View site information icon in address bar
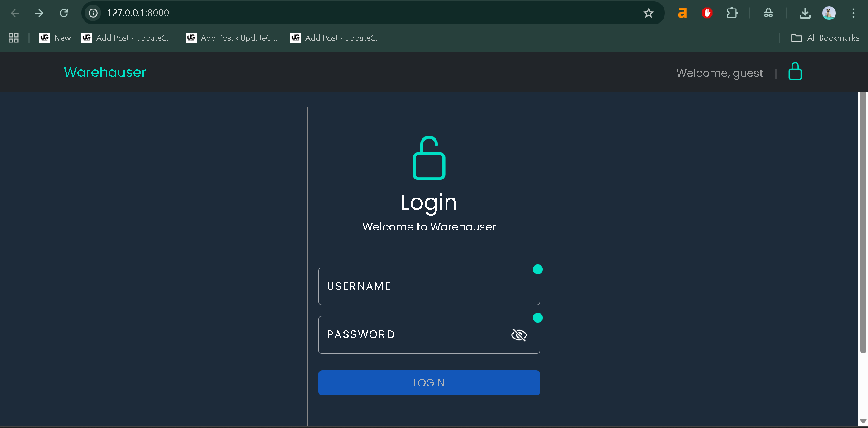 coord(93,13)
